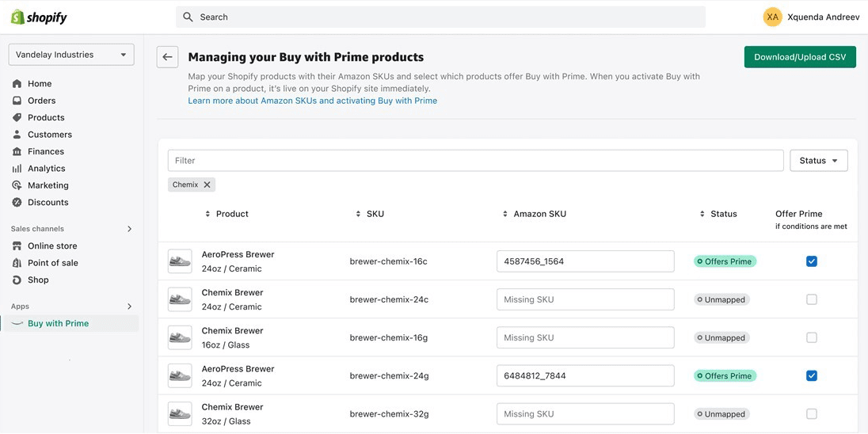Screen dimensions: 868x434
Task: Click the Customers person icon
Action: click(x=17, y=135)
